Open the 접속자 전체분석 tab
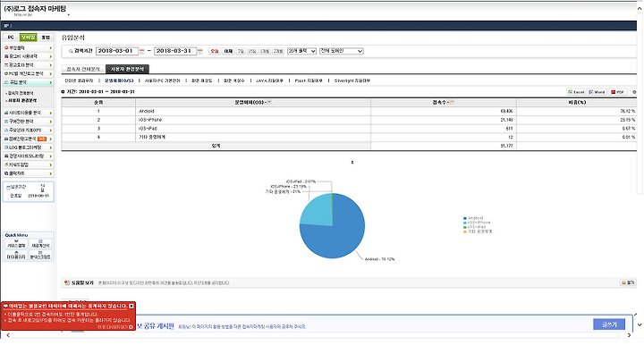 [83, 70]
